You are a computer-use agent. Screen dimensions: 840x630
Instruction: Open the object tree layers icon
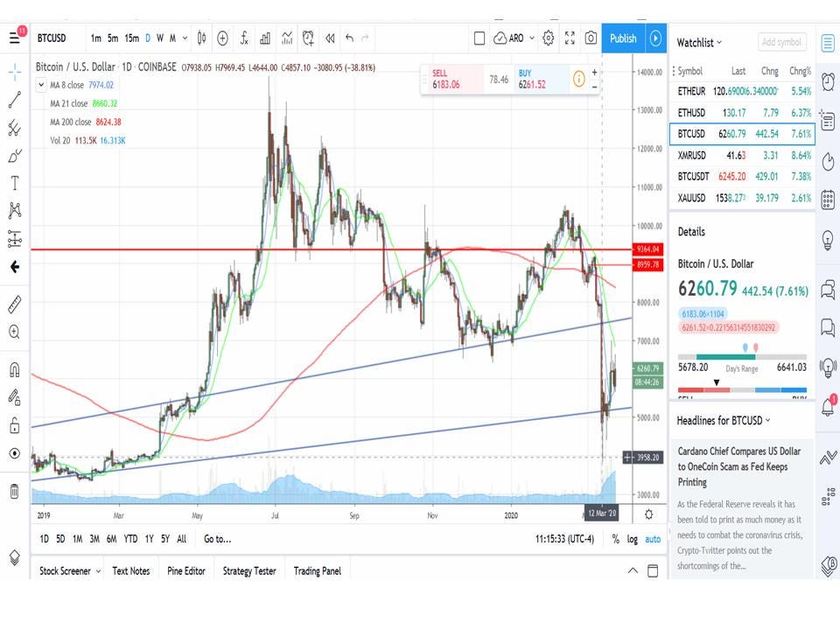[15, 557]
